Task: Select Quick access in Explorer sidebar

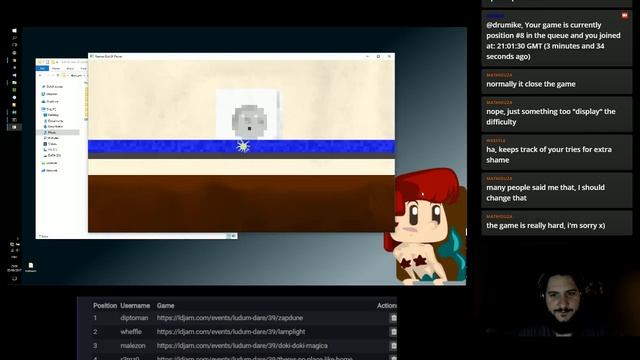Action: click(52, 87)
